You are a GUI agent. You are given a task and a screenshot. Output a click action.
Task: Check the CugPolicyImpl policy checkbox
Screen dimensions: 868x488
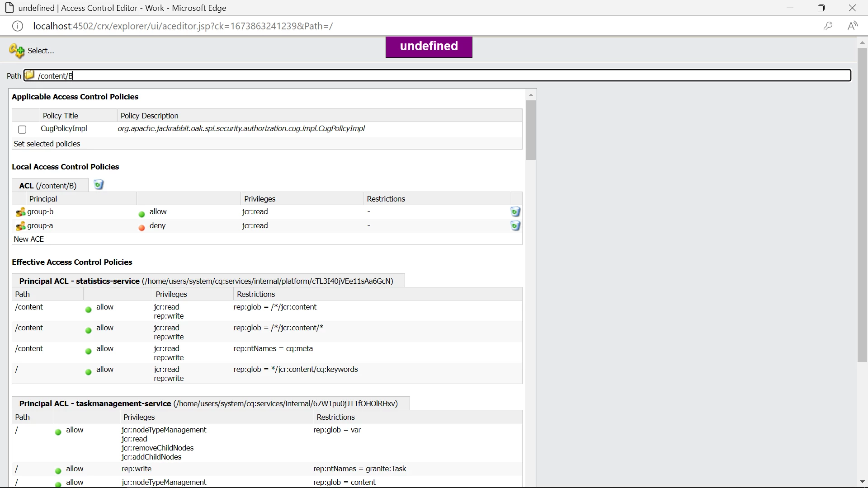click(x=22, y=130)
